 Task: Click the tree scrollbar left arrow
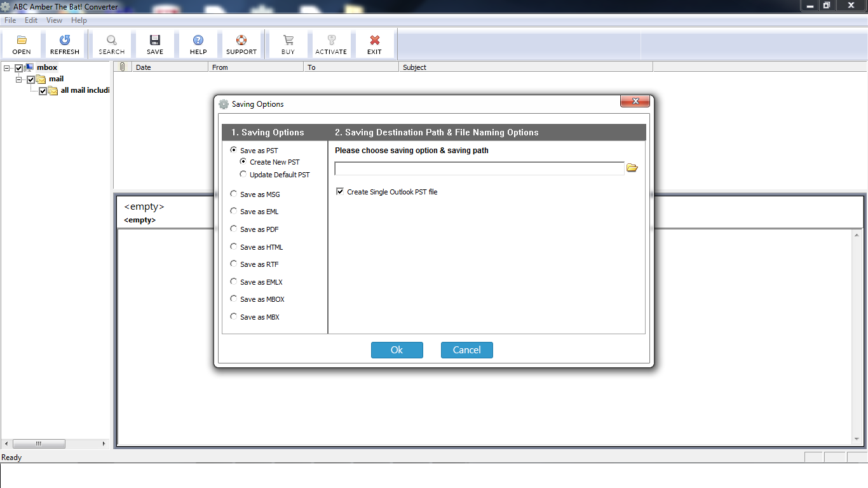[x=6, y=444]
